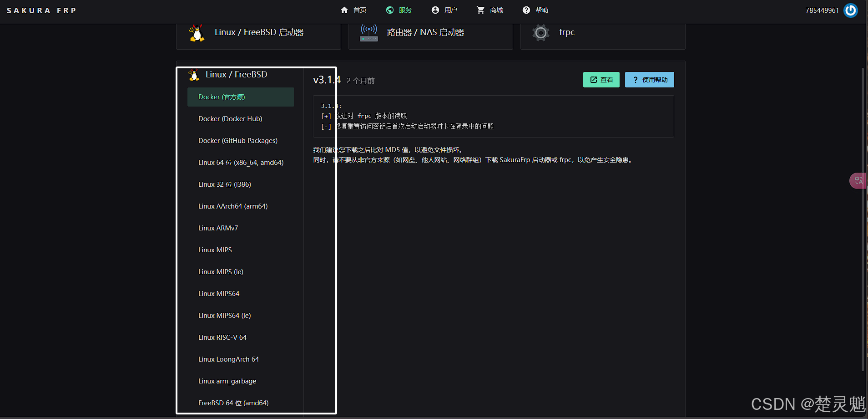Select the frpc card
The image size is (868, 419).
coord(603,36)
